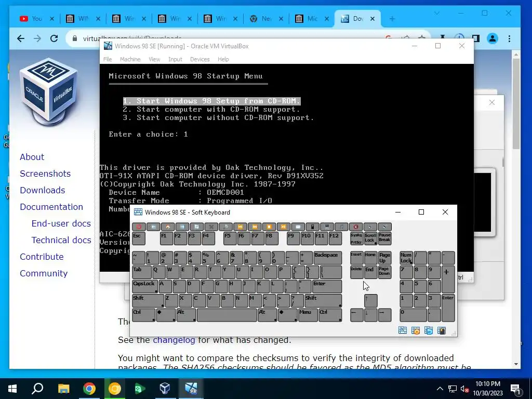
Task: Click the reset keyboard icon with blue arrow
Action: tap(429, 330)
